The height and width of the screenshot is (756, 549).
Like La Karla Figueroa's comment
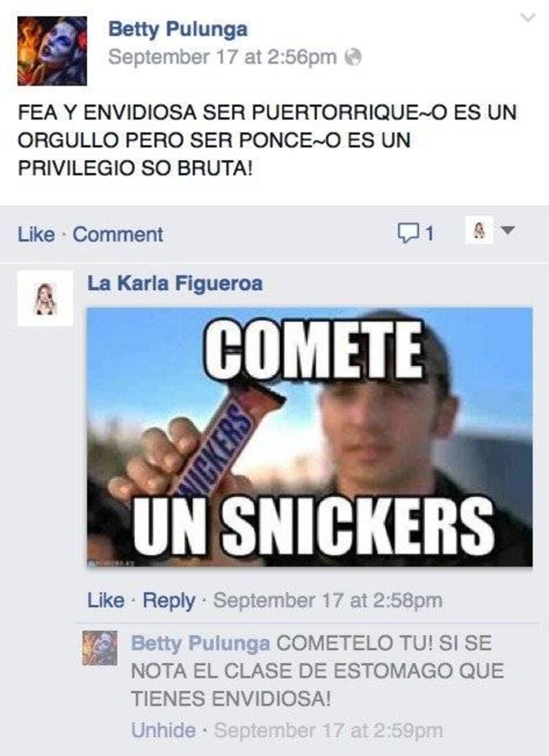coord(106,601)
